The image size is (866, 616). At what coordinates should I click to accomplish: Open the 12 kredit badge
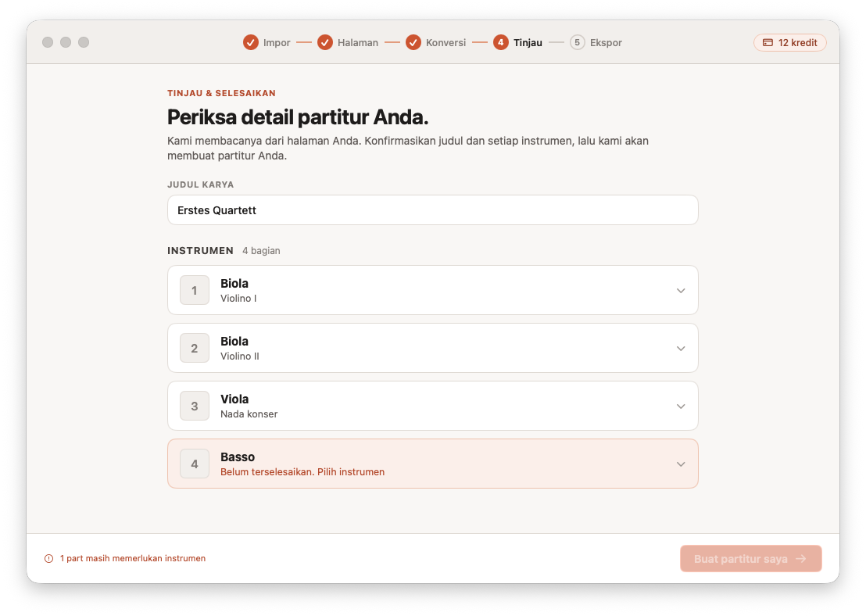(x=789, y=42)
